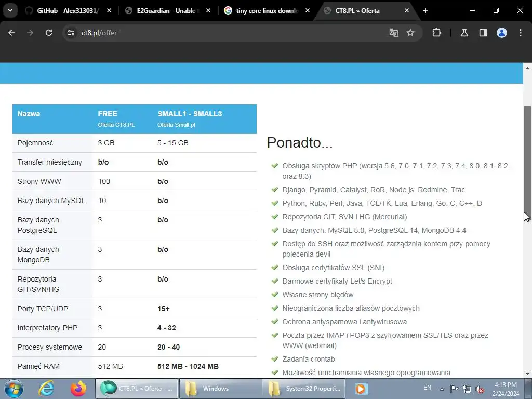This screenshot has height=399, width=532.
Task: Click the Bazy danych PostgreSQL label
Action: click(x=38, y=225)
